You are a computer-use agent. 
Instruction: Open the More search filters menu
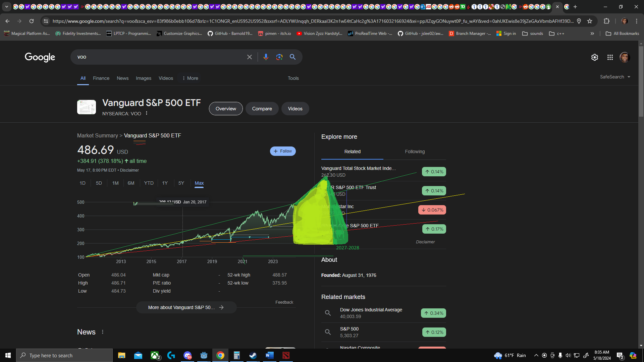tap(190, 78)
